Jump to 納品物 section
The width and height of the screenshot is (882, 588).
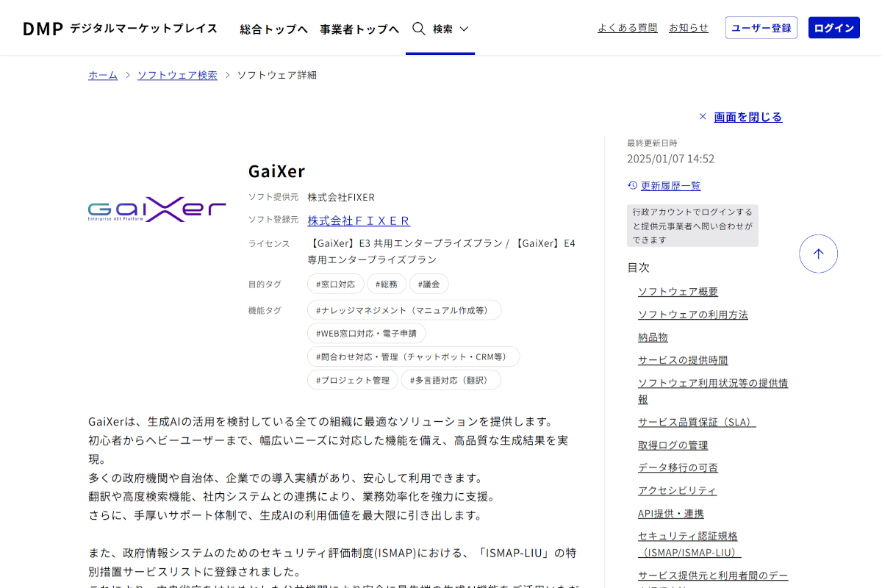(653, 337)
